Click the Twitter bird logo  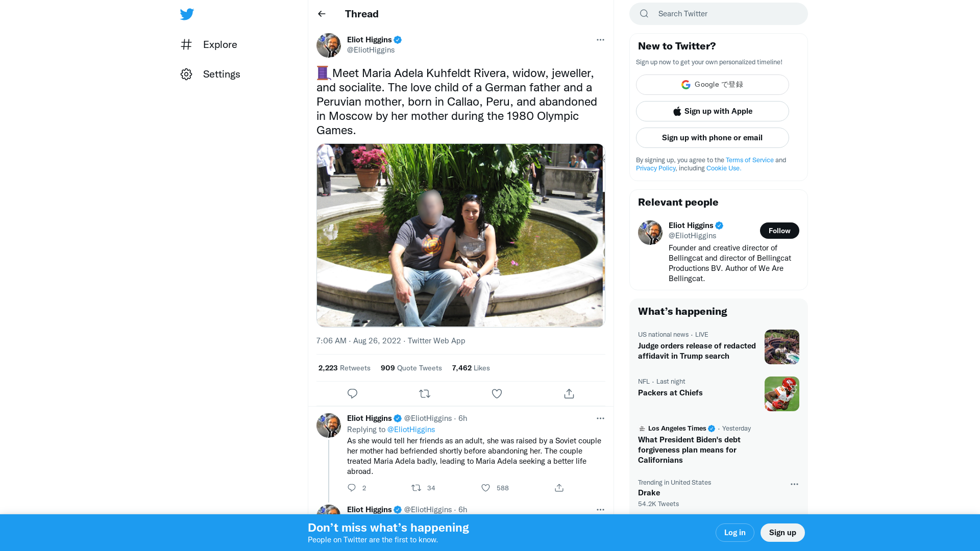[187, 14]
